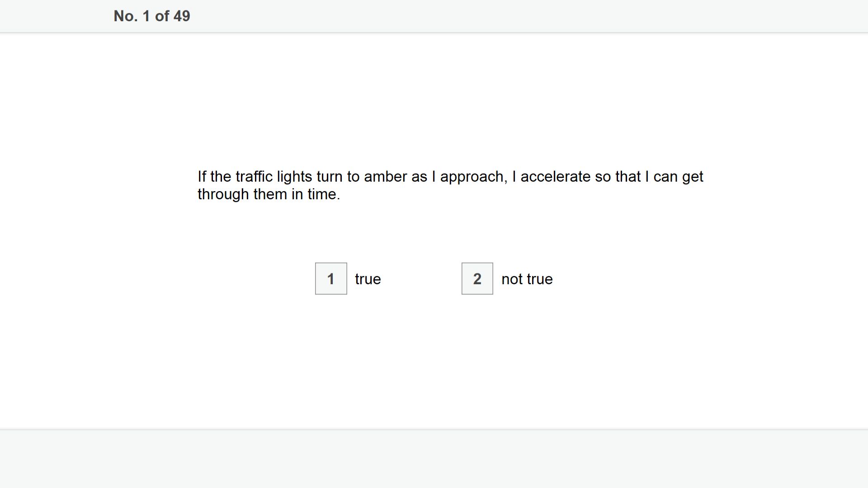Click the number 49 in the header
The image size is (868, 488).
click(182, 16)
